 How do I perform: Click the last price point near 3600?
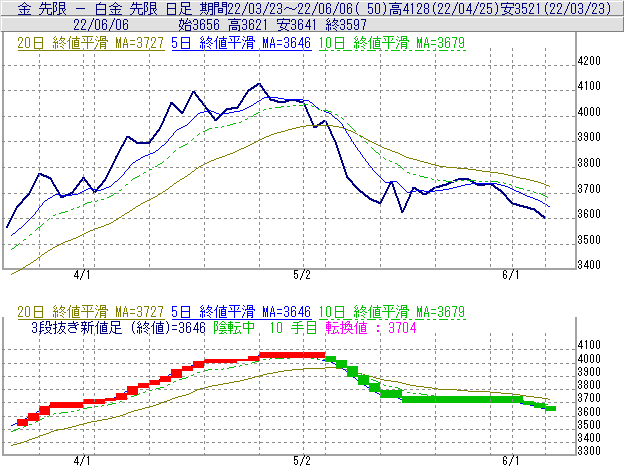[x=544, y=217]
